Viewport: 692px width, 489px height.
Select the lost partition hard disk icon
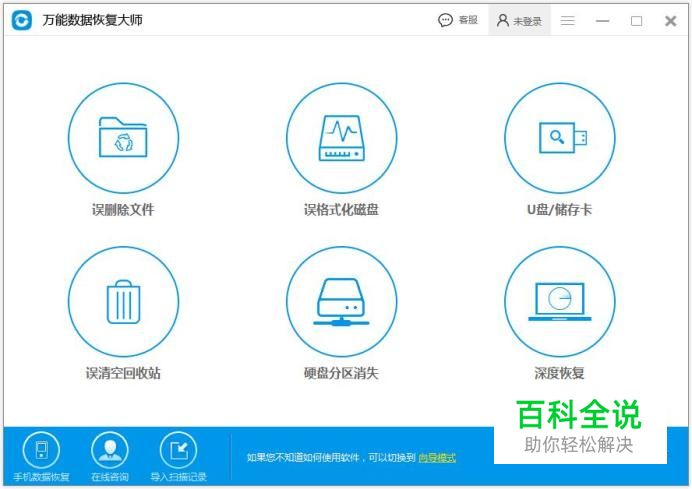point(341,301)
